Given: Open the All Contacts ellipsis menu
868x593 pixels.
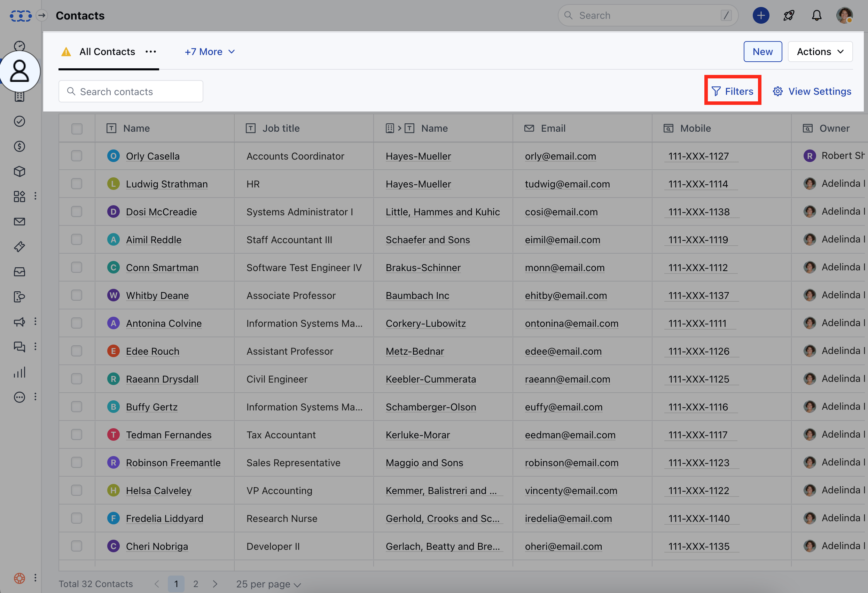Looking at the screenshot, I should (151, 52).
